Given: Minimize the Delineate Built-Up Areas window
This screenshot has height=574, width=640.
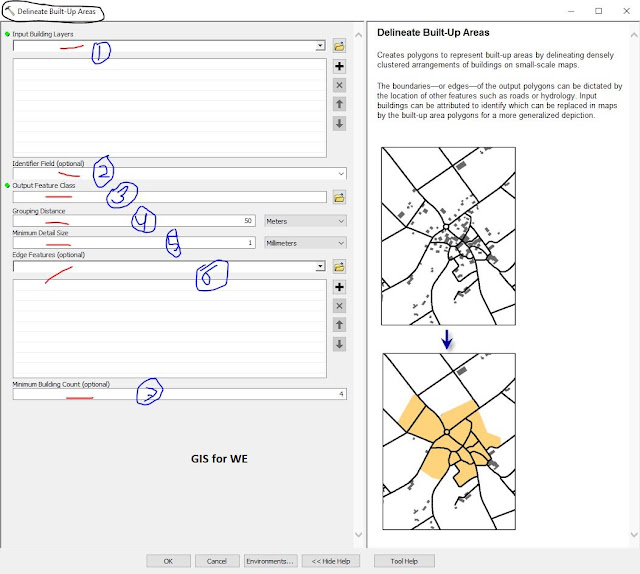Looking at the screenshot, I should click(571, 11).
